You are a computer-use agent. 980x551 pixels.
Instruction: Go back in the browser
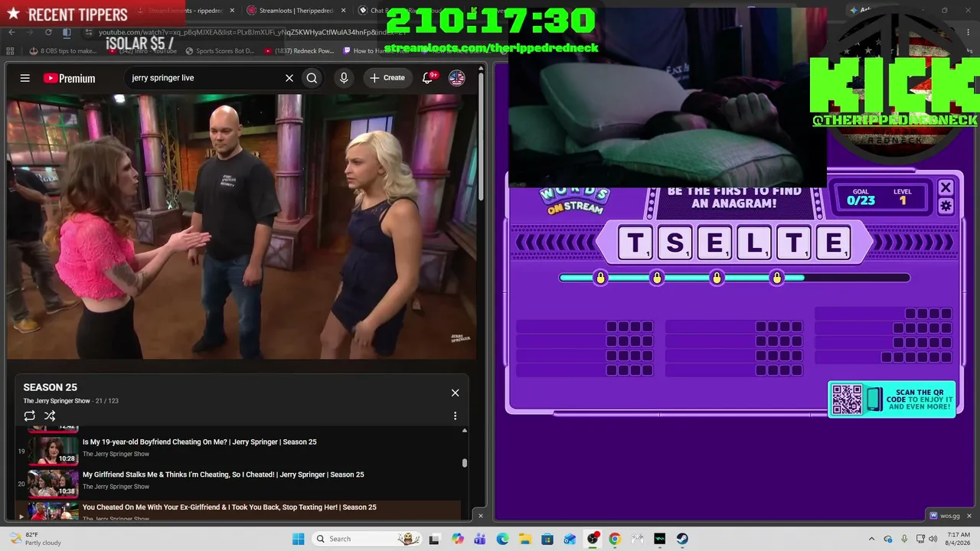click(11, 32)
